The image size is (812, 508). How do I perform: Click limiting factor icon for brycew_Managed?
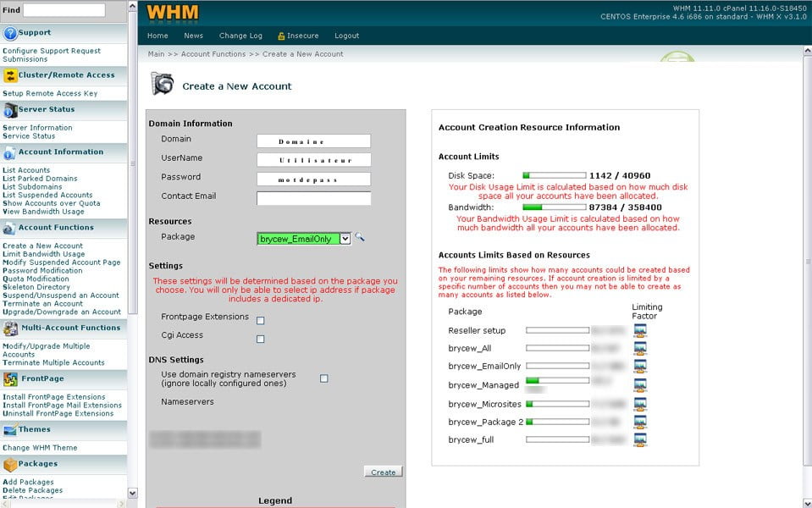(x=640, y=384)
